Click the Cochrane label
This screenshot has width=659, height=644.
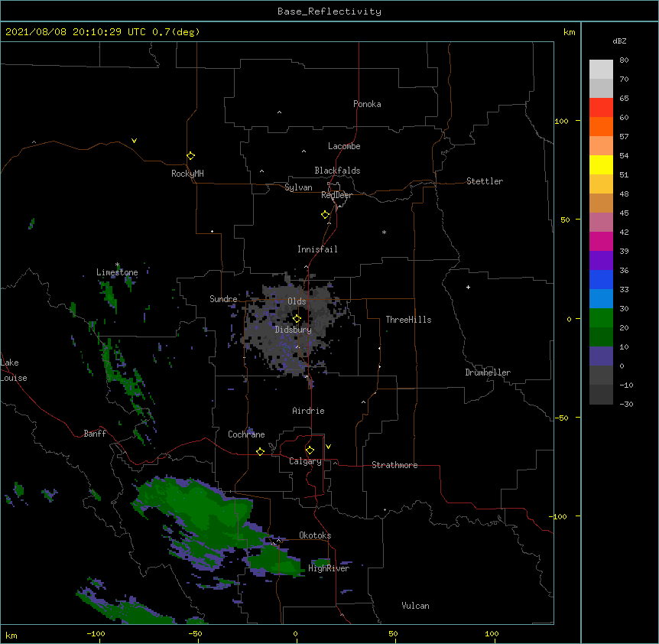click(x=246, y=434)
